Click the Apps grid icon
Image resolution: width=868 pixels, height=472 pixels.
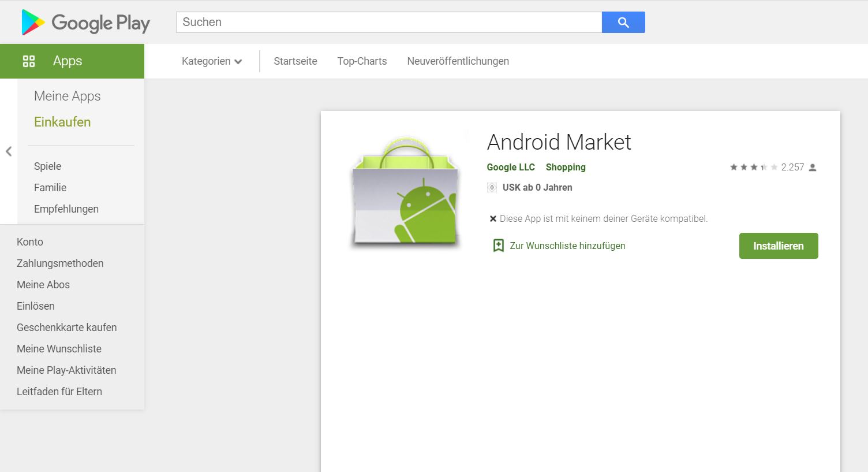tap(29, 61)
